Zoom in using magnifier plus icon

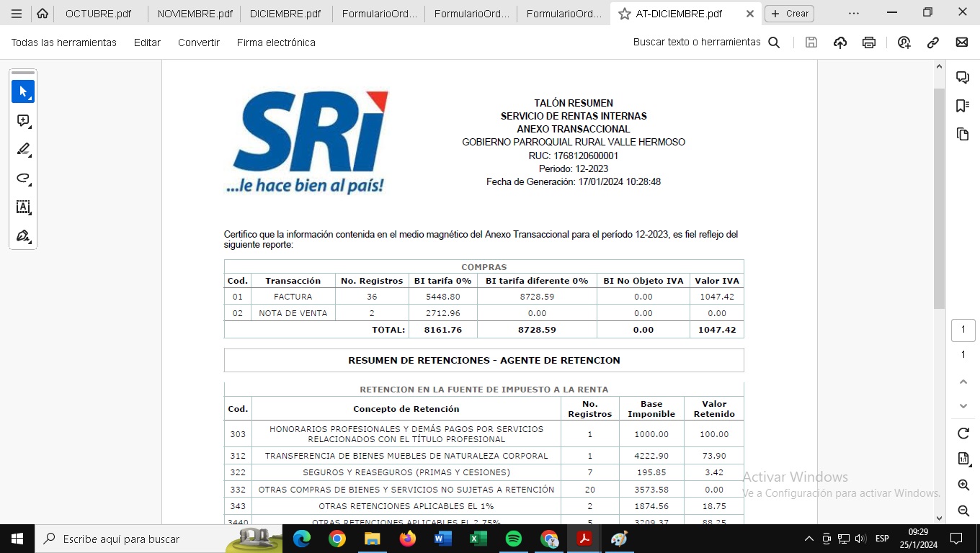963,485
